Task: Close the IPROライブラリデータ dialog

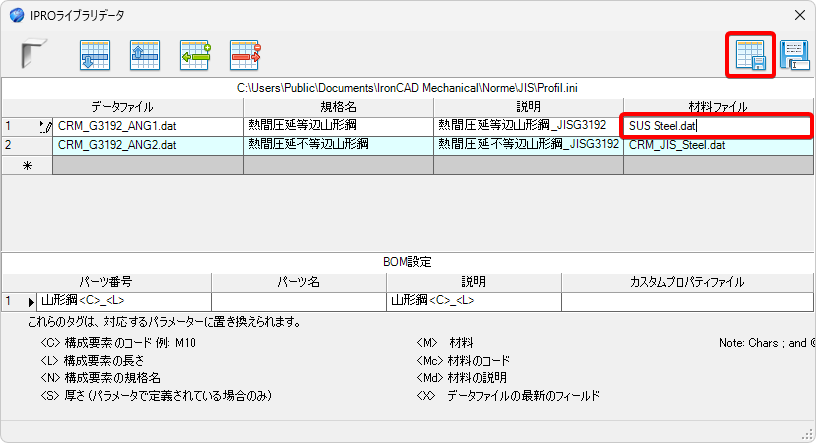Action: [800, 15]
